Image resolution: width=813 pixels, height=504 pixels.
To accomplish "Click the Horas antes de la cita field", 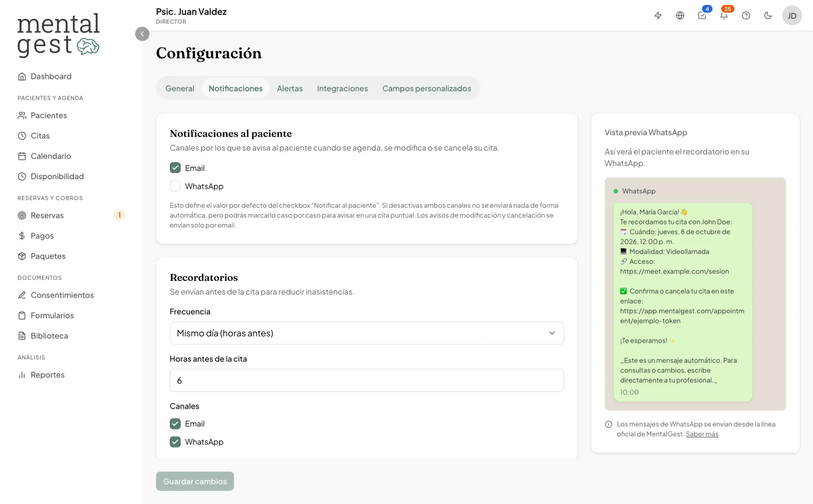I will click(367, 380).
